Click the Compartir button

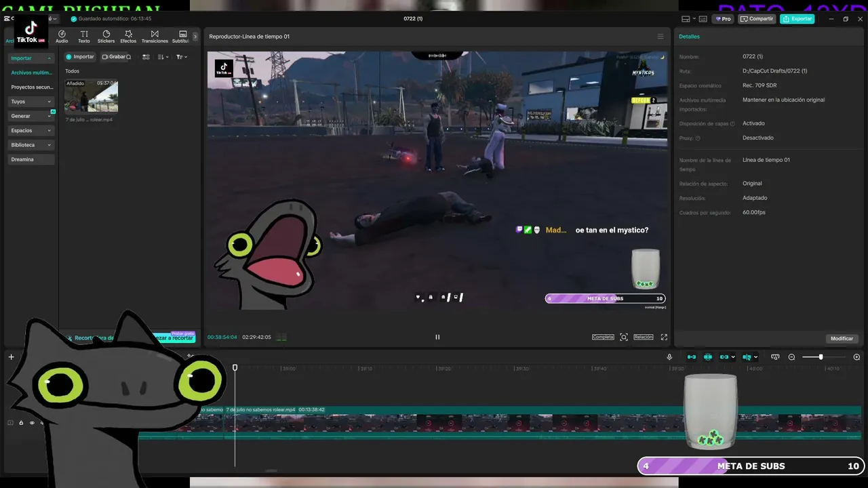pos(757,19)
